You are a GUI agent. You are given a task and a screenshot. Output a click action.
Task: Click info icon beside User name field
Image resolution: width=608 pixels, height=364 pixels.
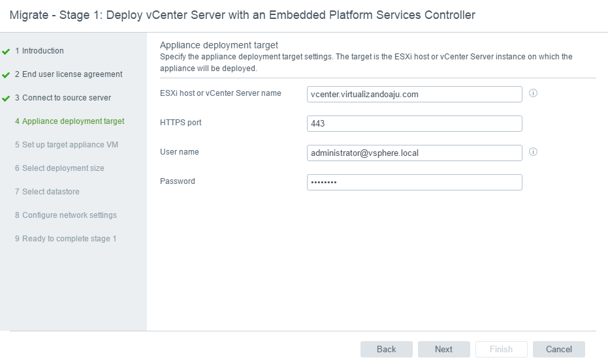click(533, 152)
